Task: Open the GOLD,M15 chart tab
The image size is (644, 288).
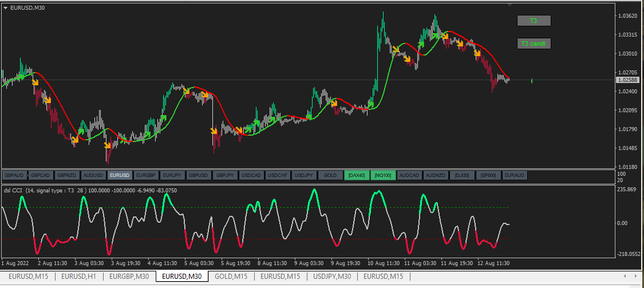Action: 231,277
